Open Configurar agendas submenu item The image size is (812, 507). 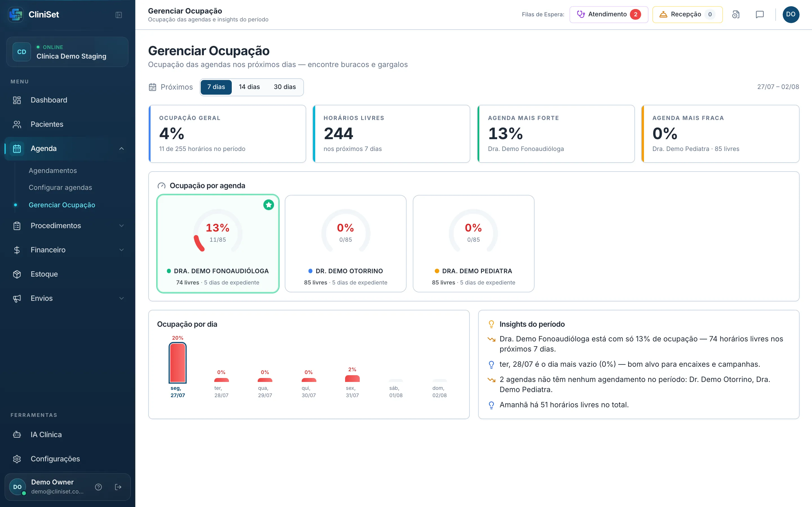coord(60,187)
